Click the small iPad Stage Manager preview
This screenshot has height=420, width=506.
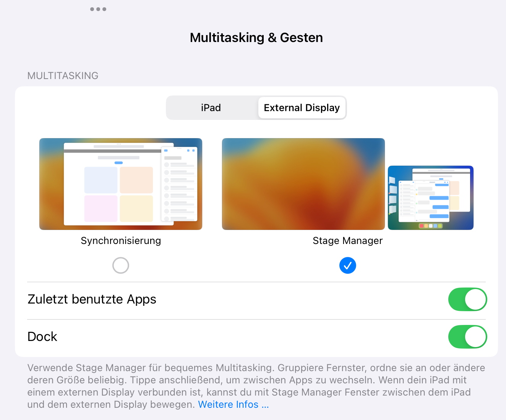[431, 198]
